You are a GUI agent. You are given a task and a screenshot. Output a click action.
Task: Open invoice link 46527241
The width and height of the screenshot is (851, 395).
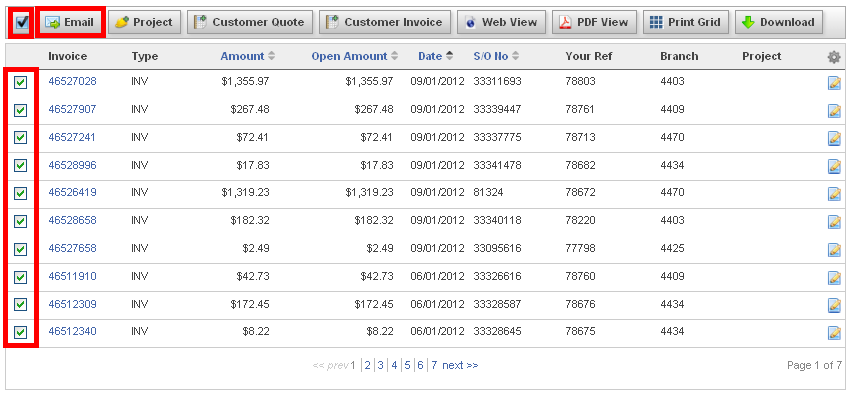pyautogui.click(x=72, y=137)
